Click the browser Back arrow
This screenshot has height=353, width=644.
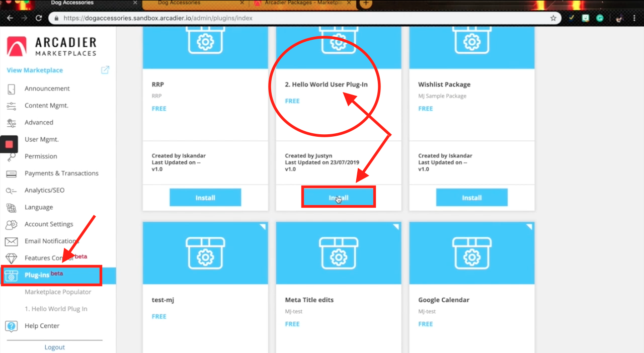(x=10, y=18)
